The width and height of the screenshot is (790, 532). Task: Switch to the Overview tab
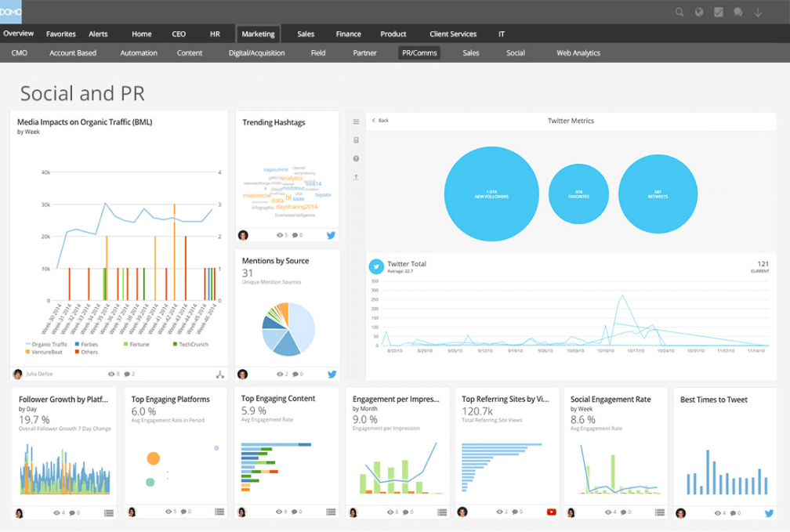[x=18, y=34]
